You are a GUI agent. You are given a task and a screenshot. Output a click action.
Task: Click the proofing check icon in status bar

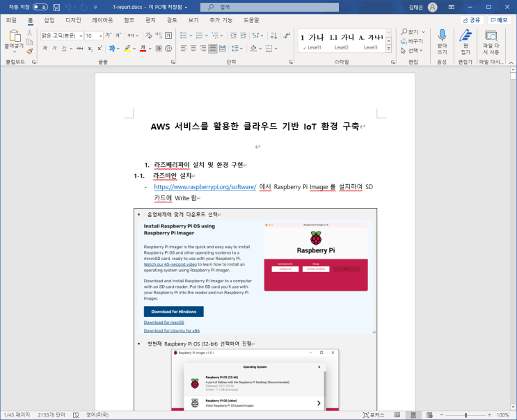(76, 415)
